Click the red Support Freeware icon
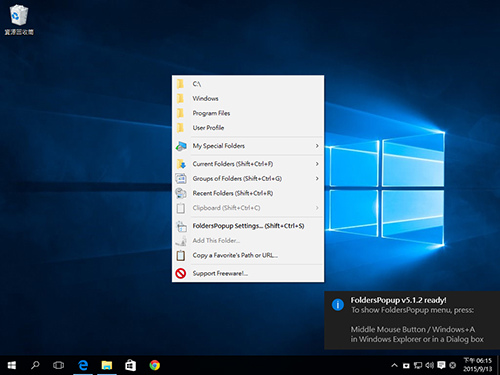The width and height of the screenshot is (500, 375). pyautogui.click(x=181, y=273)
